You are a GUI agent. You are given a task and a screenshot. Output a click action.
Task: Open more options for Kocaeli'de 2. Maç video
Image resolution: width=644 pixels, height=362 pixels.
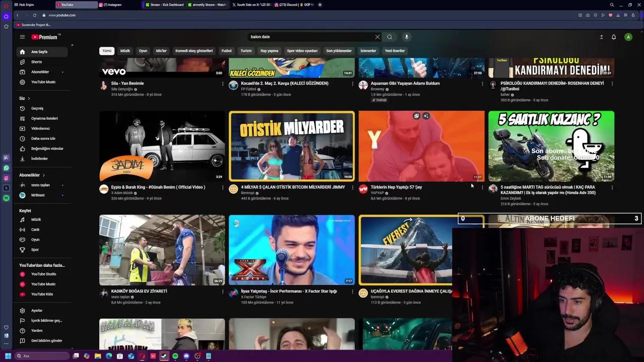point(352,83)
